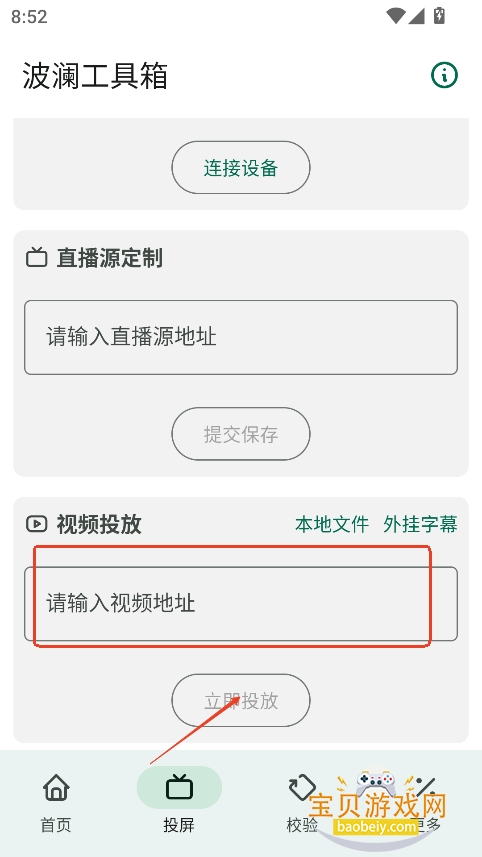Focus the 请输入视频地址 input field
482x857 pixels.
coord(241,604)
